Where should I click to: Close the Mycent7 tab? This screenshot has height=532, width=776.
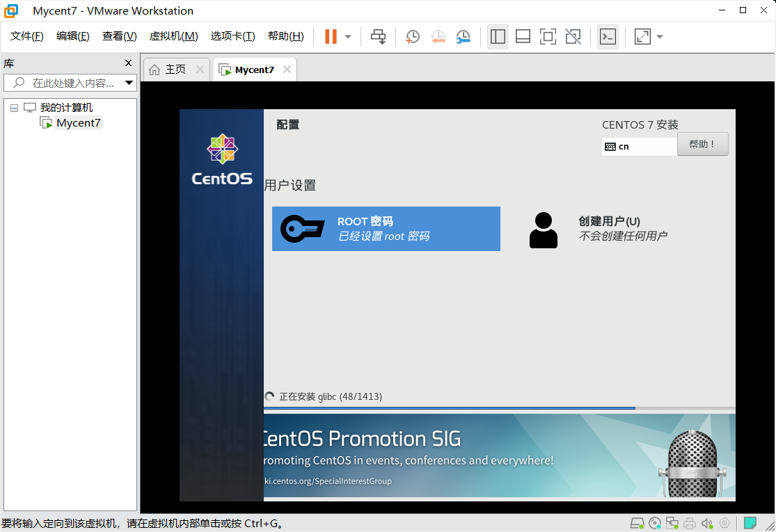(x=287, y=70)
